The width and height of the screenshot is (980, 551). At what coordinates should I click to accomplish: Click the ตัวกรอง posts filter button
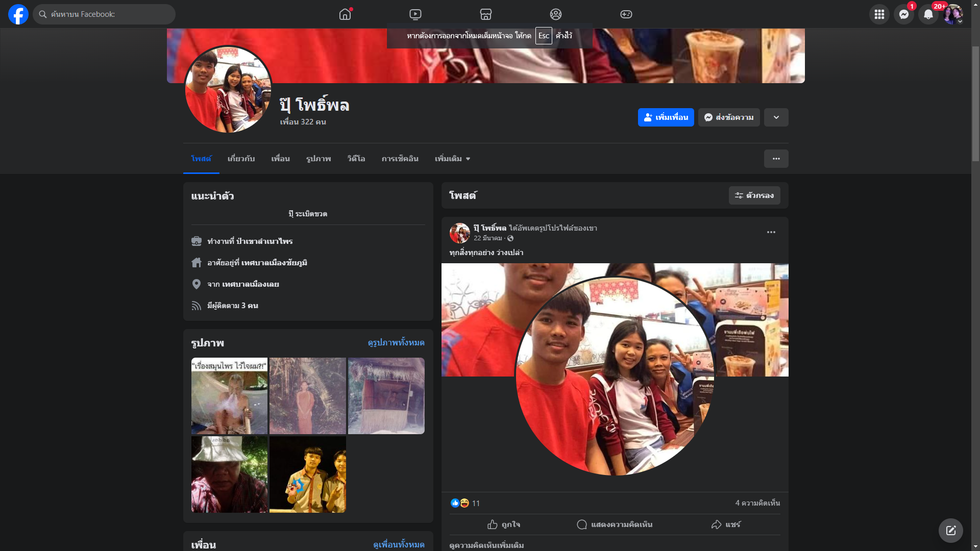pyautogui.click(x=754, y=195)
